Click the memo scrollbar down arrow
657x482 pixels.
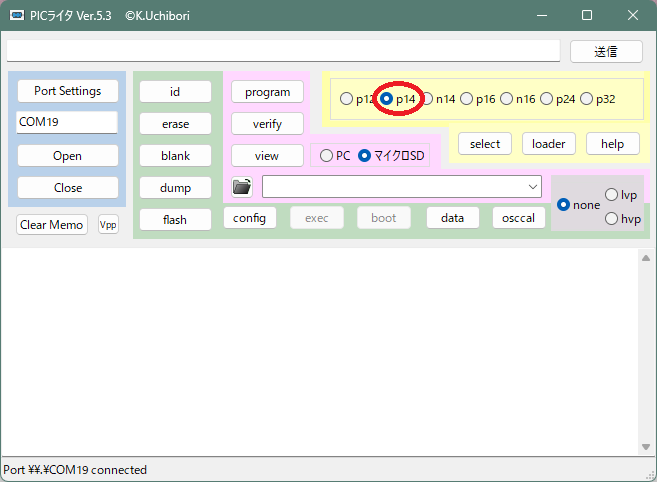[645, 447]
